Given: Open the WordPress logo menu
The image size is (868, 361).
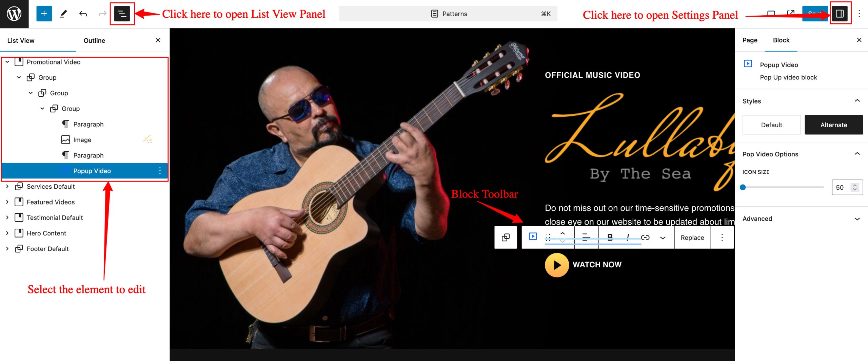Looking at the screenshot, I should click(x=14, y=14).
